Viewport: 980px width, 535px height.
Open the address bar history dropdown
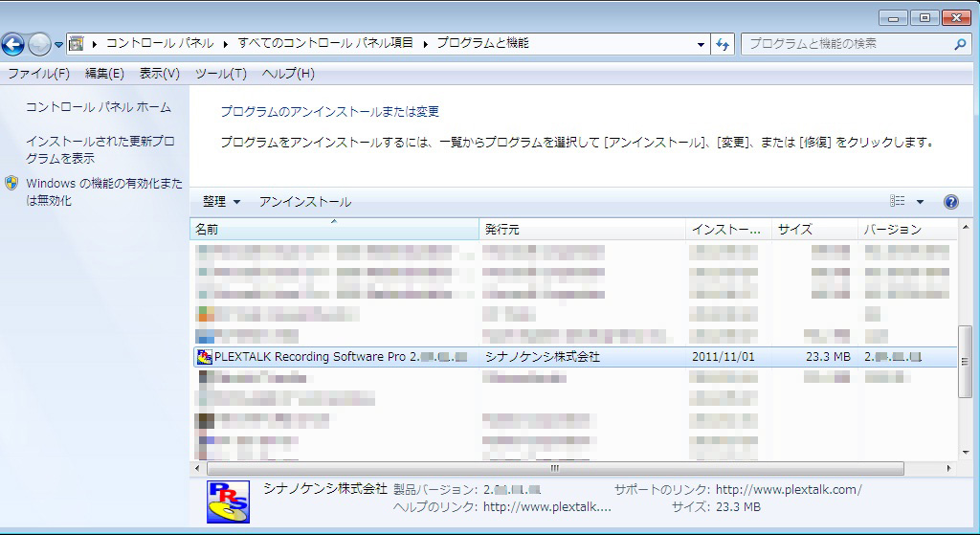[x=701, y=44]
